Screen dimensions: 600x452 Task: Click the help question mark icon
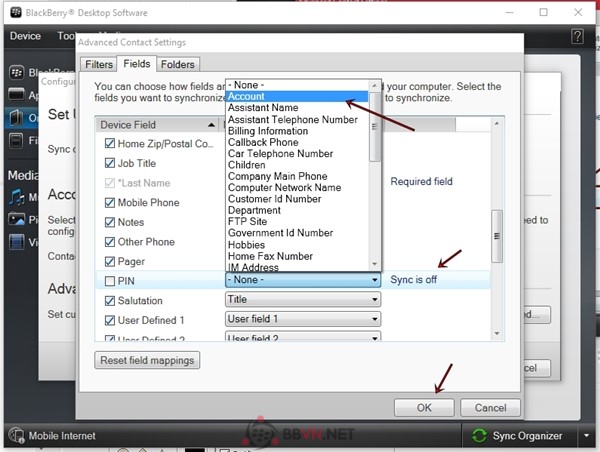pyautogui.click(x=578, y=36)
